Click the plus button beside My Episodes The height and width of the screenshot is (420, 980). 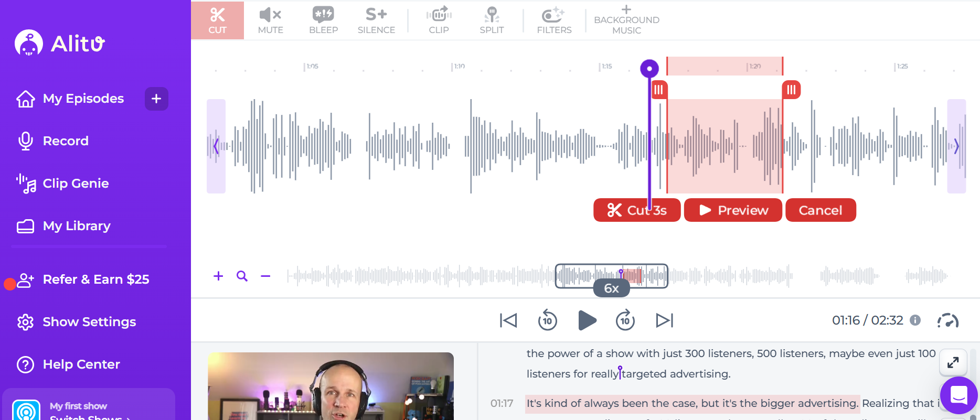[x=156, y=99]
